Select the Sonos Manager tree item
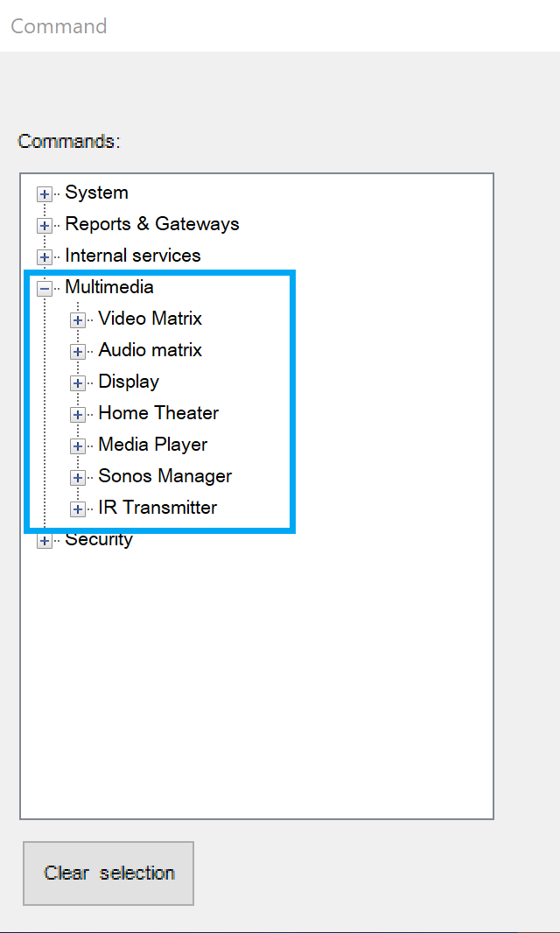 click(164, 476)
